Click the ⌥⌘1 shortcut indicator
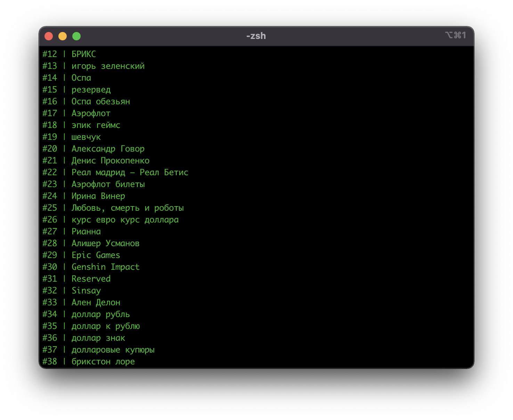 coord(455,35)
